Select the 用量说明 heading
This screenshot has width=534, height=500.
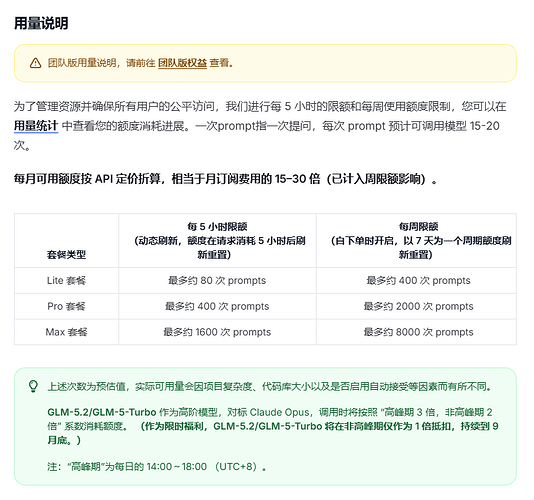[x=41, y=24]
